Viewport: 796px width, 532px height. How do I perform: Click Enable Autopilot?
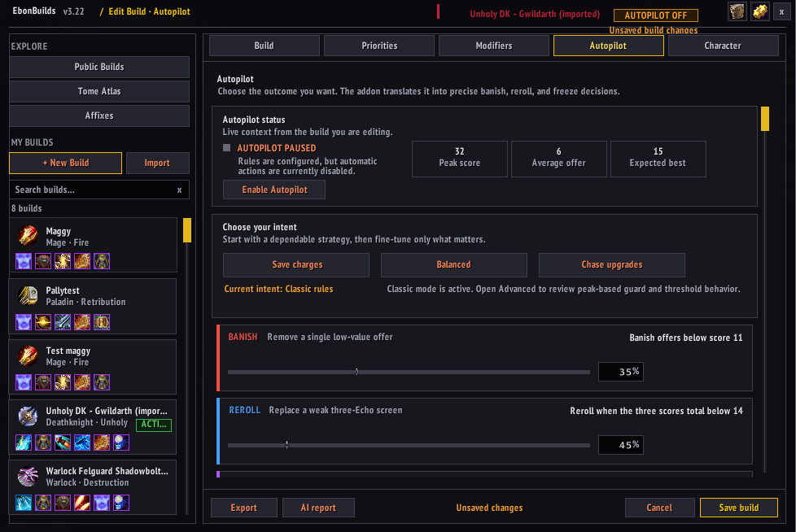click(x=274, y=190)
